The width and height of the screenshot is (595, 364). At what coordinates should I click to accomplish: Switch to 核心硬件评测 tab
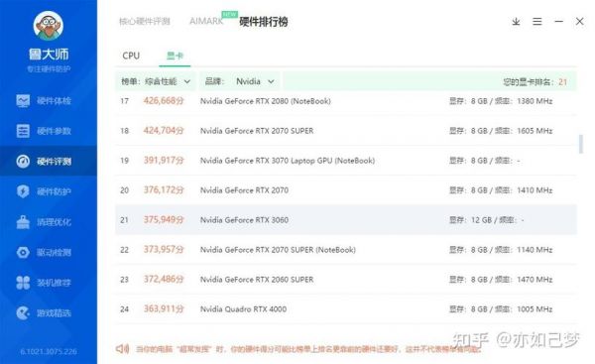(144, 22)
